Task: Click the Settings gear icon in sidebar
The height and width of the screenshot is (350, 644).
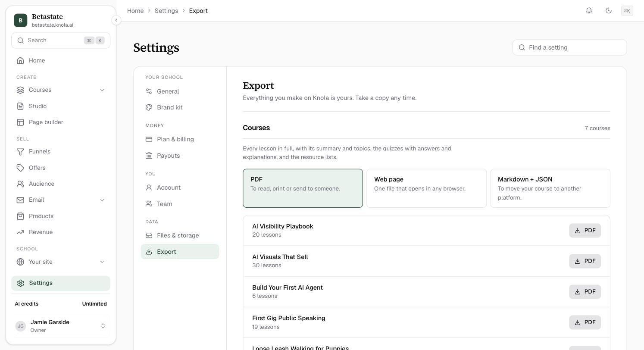Action: [x=20, y=283]
